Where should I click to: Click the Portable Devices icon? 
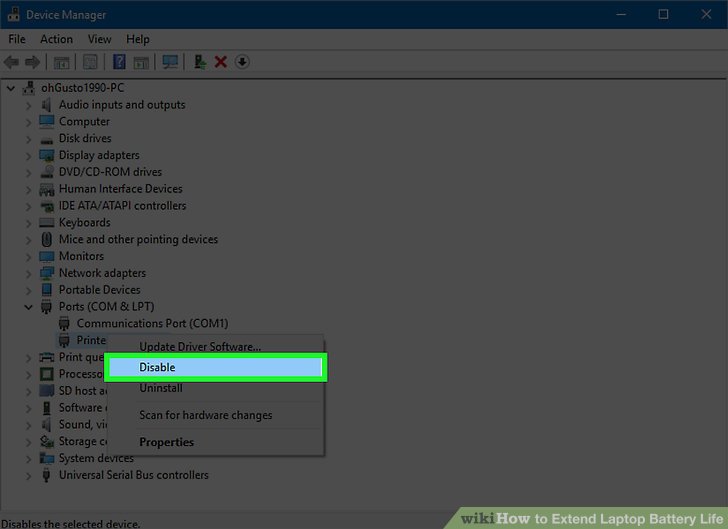pos(46,290)
